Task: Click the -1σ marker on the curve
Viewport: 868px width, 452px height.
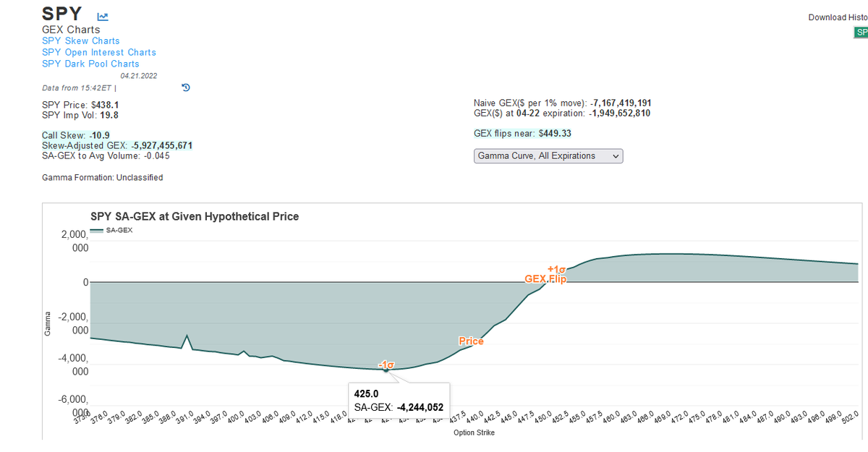Action: tap(386, 365)
